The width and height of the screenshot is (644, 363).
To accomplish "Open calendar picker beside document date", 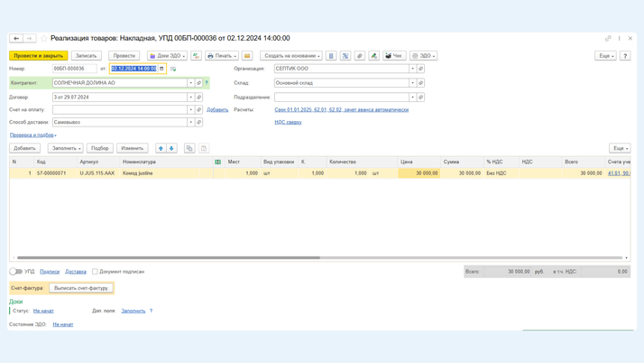I will (162, 69).
